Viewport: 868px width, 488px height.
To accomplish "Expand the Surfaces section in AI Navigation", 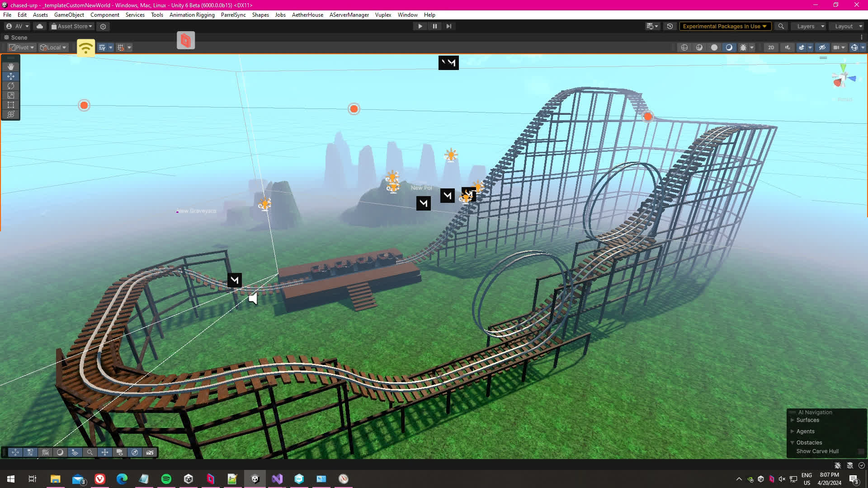I will [793, 420].
